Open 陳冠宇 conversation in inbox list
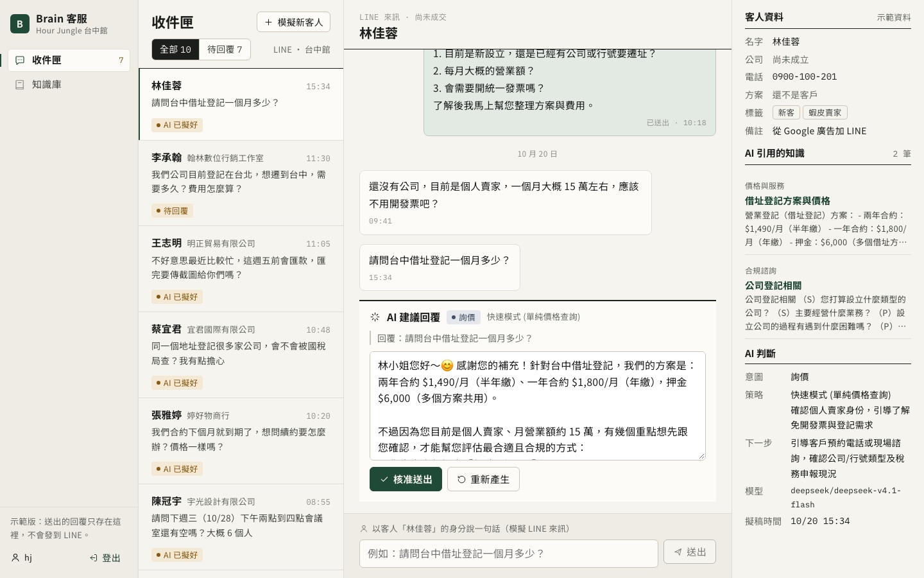 click(241, 527)
